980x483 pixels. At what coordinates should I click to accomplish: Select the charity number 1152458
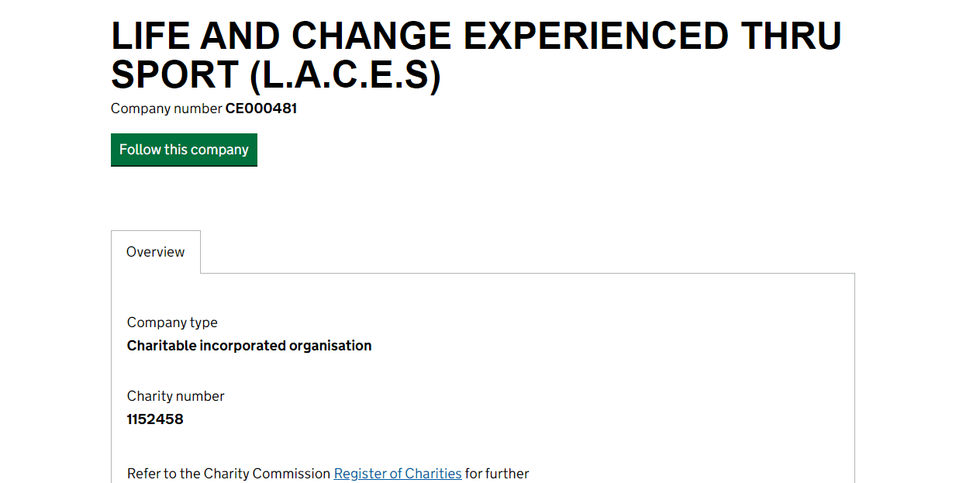(x=155, y=419)
